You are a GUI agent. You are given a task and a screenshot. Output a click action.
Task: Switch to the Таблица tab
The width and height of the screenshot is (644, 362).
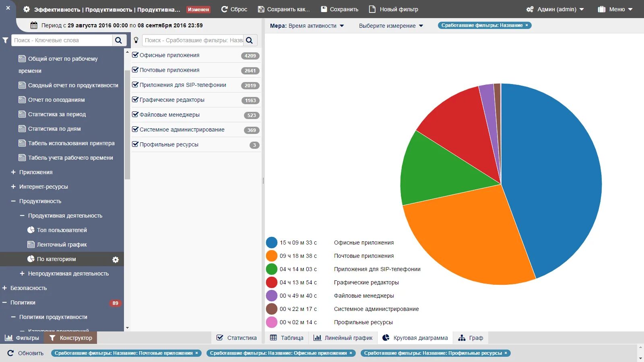click(287, 338)
